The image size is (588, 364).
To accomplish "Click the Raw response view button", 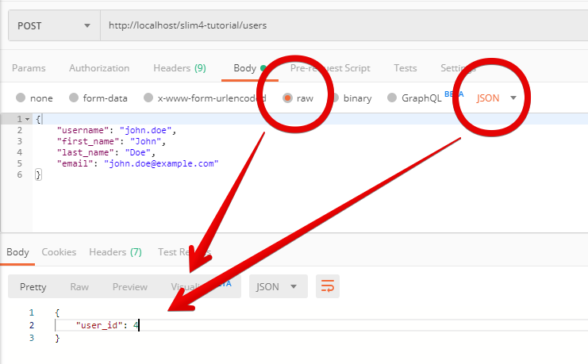I will tap(79, 286).
